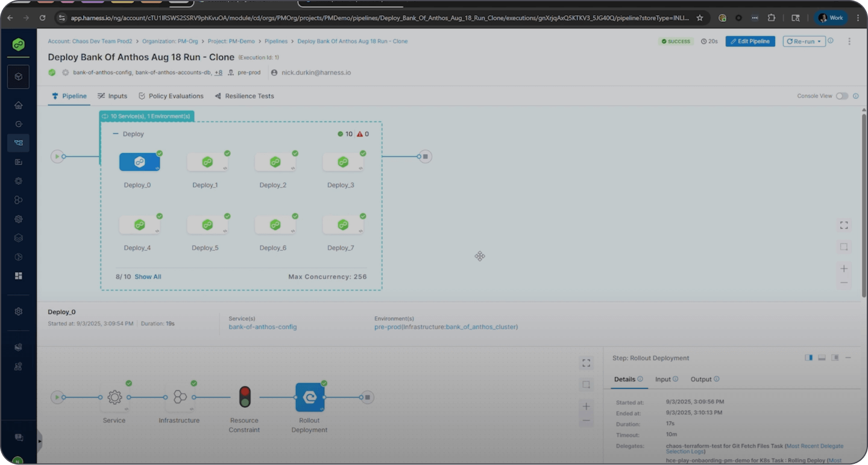868x465 pixels.
Task: Click fullscreen icon on the upper pipeline canvas
Action: (x=844, y=225)
